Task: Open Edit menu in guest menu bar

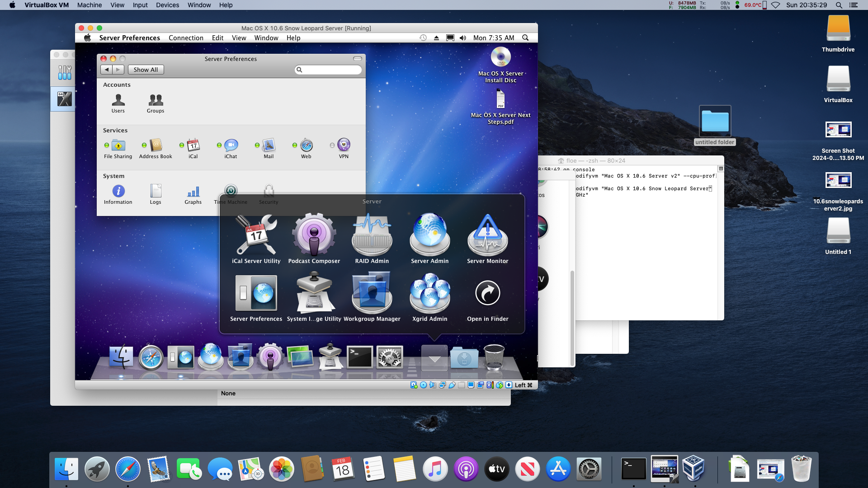Action: (217, 38)
